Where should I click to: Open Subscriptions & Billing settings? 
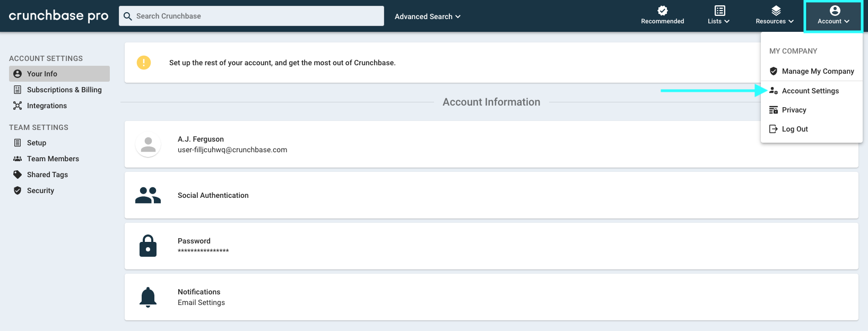[59, 90]
